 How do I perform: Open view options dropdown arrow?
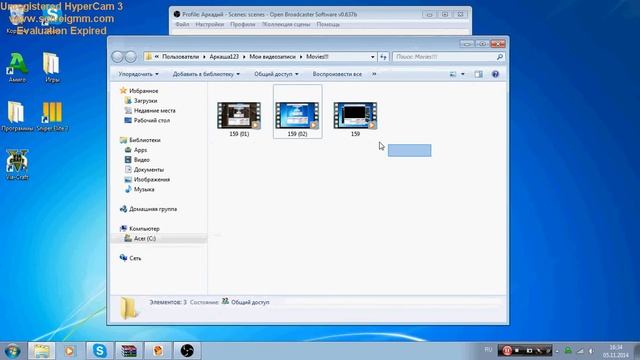463,74
